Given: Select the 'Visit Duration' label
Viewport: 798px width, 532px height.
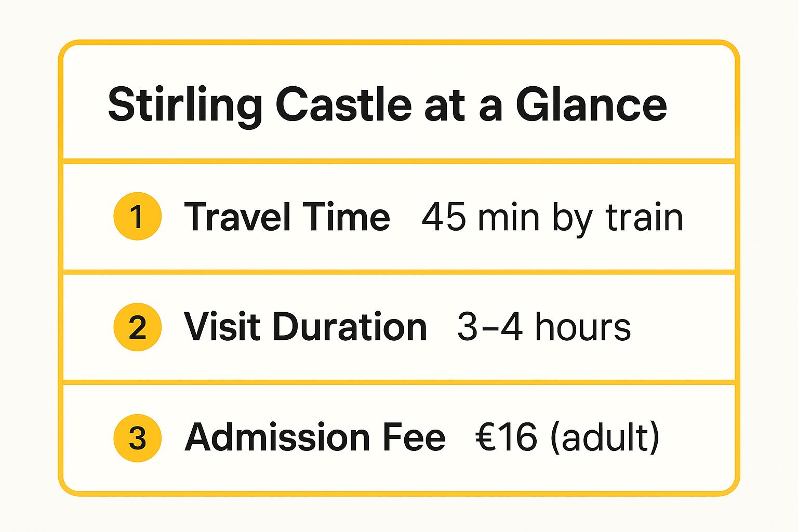Looking at the screenshot, I should [x=305, y=327].
